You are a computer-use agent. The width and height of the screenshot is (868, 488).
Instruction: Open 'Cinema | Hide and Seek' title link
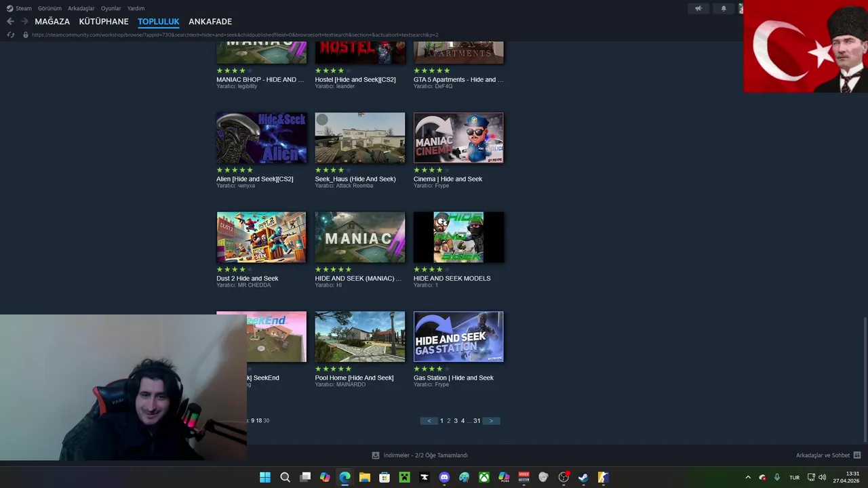pos(448,179)
